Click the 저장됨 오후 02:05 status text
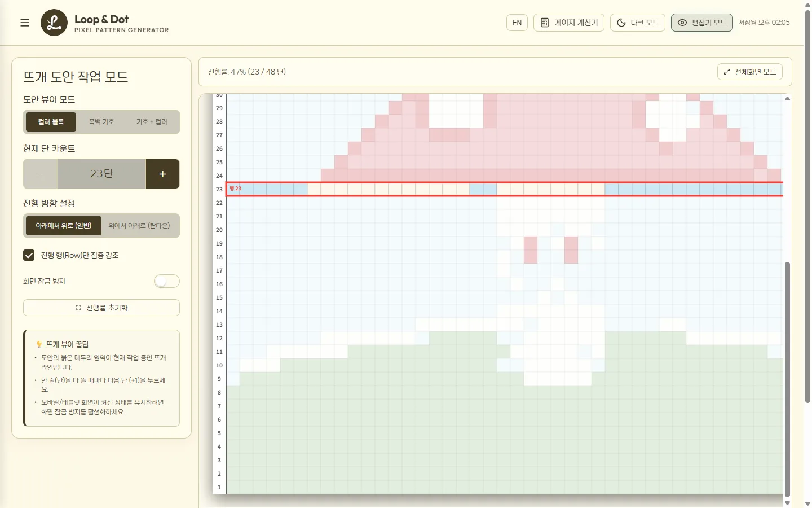The image size is (812, 508). click(764, 23)
